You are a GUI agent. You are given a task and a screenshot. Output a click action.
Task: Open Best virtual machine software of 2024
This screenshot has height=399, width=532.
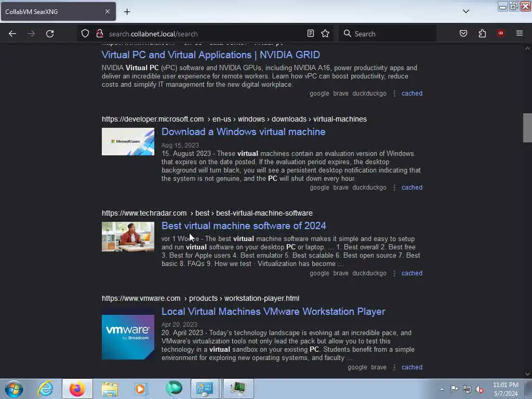(x=244, y=225)
